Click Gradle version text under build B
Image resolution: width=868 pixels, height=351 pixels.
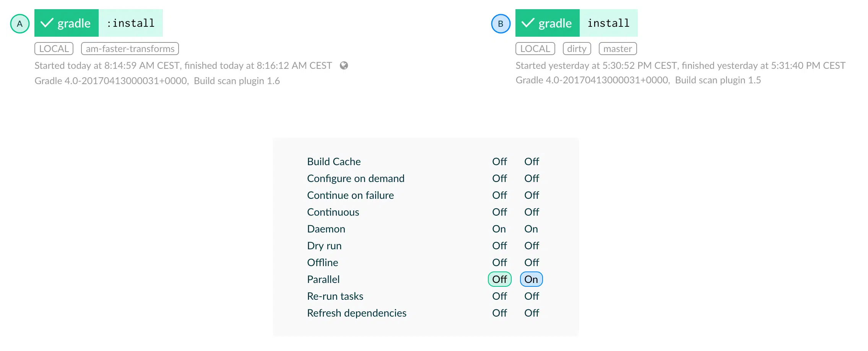tap(593, 80)
